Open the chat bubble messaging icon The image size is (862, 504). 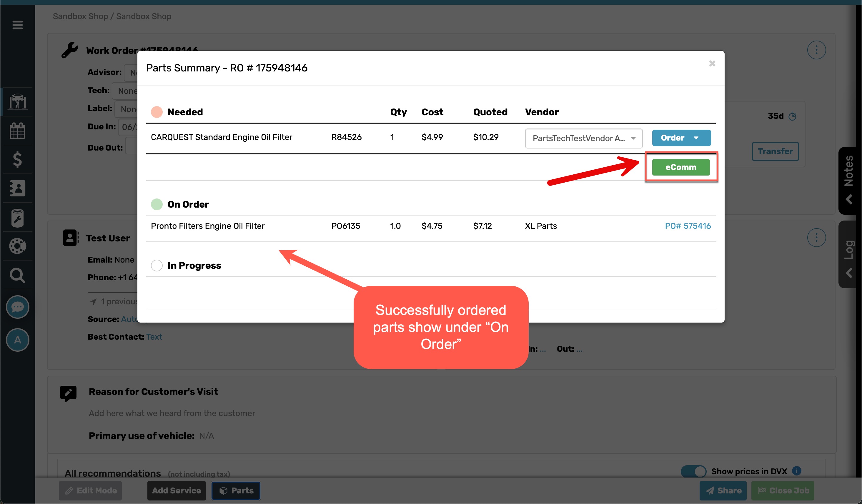(17, 307)
